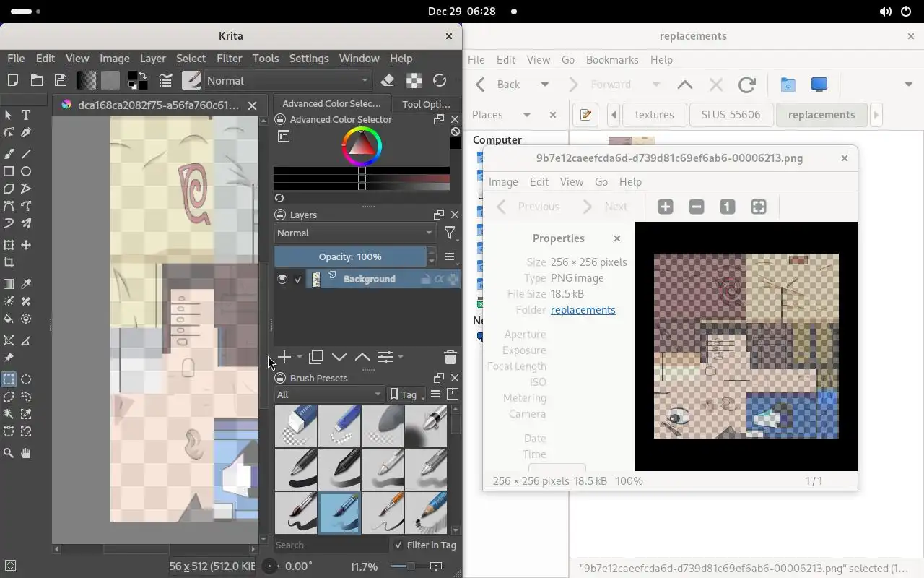The height and width of the screenshot is (578, 924).
Task: Select the Gradient tool
Action: [x=9, y=284]
